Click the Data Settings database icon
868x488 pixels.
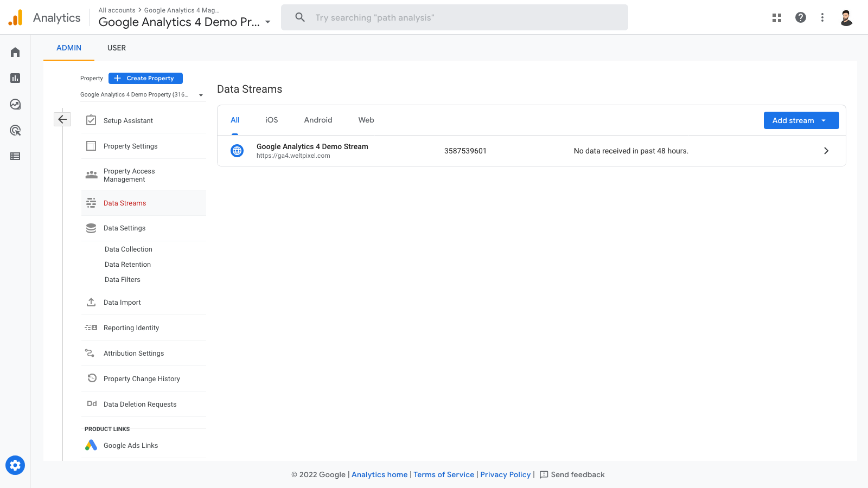[x=91, y=228]
